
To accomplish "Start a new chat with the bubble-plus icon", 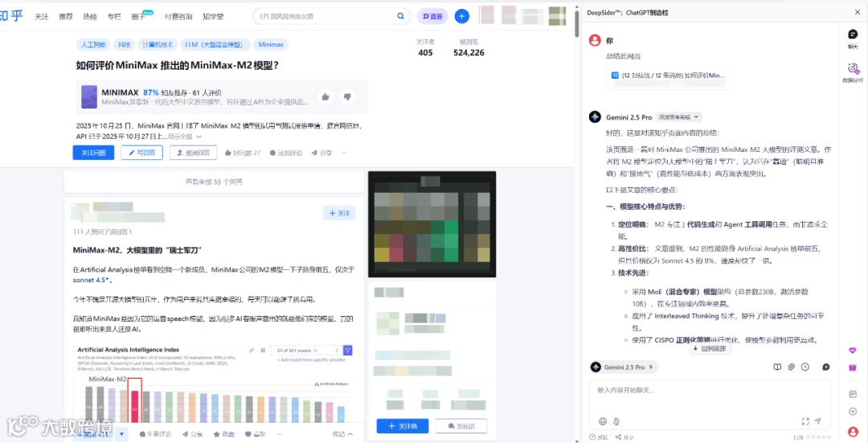I will pyautogui.click(x=826, y=367).
